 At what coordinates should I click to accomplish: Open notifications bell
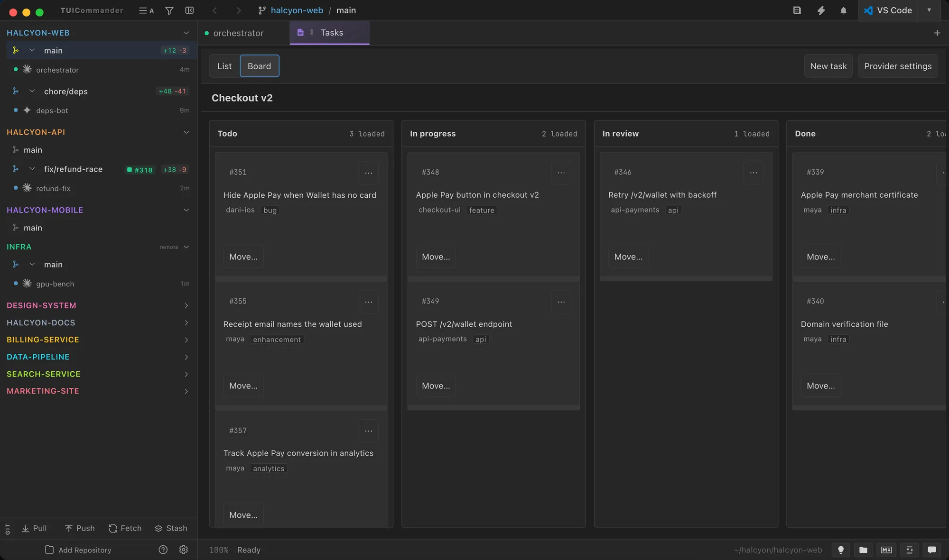pyautogui.click(x=843, y=10)
